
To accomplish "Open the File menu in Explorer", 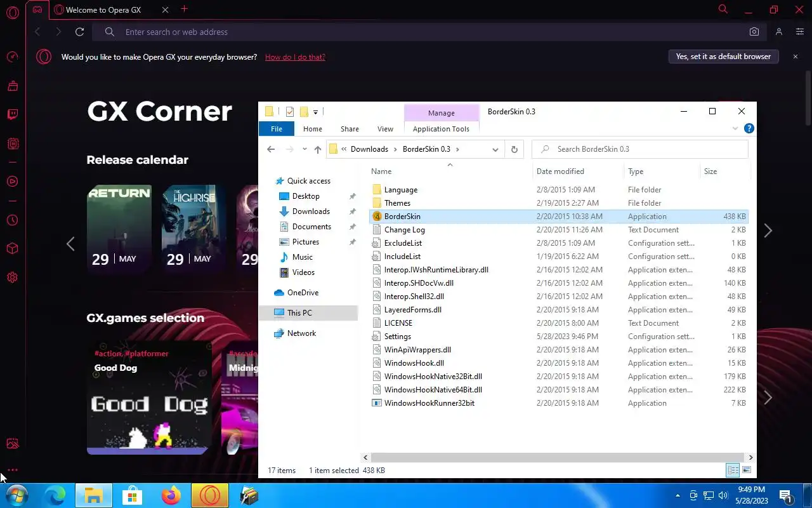I will click(277, 129).
